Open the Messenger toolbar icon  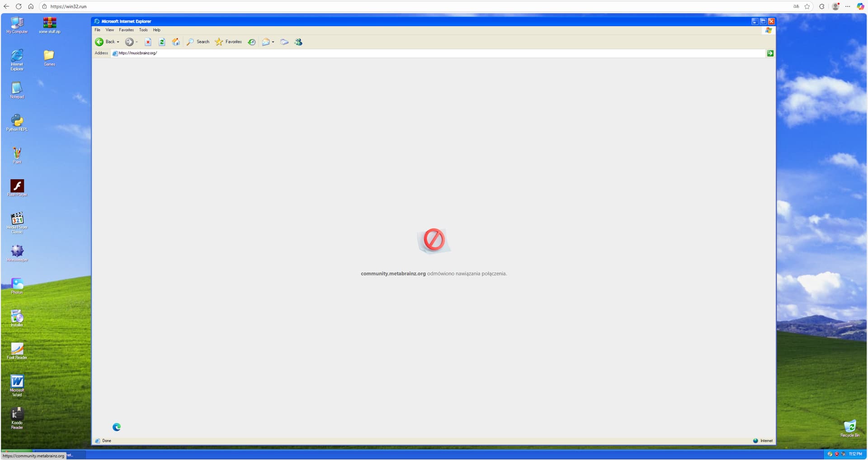(298, 42)
